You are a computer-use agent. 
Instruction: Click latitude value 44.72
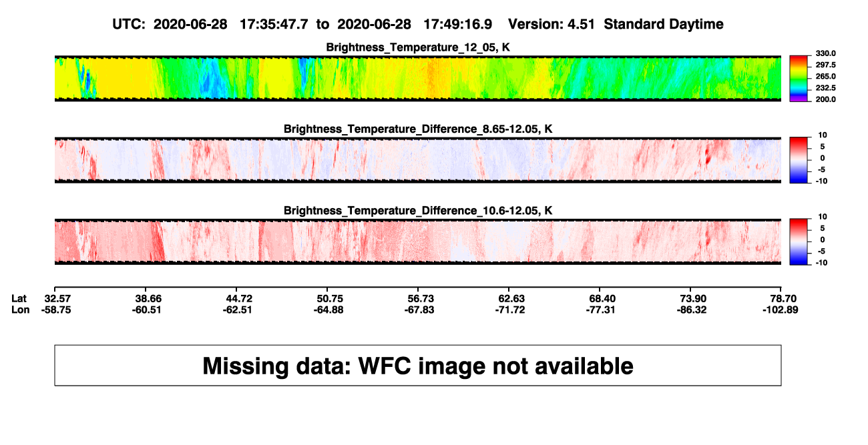click(239, 298)
